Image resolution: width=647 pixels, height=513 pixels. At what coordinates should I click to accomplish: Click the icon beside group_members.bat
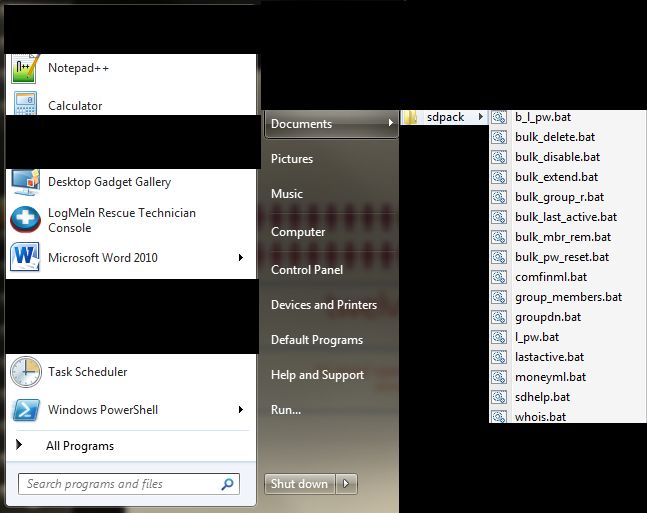(x=498, y=297)
